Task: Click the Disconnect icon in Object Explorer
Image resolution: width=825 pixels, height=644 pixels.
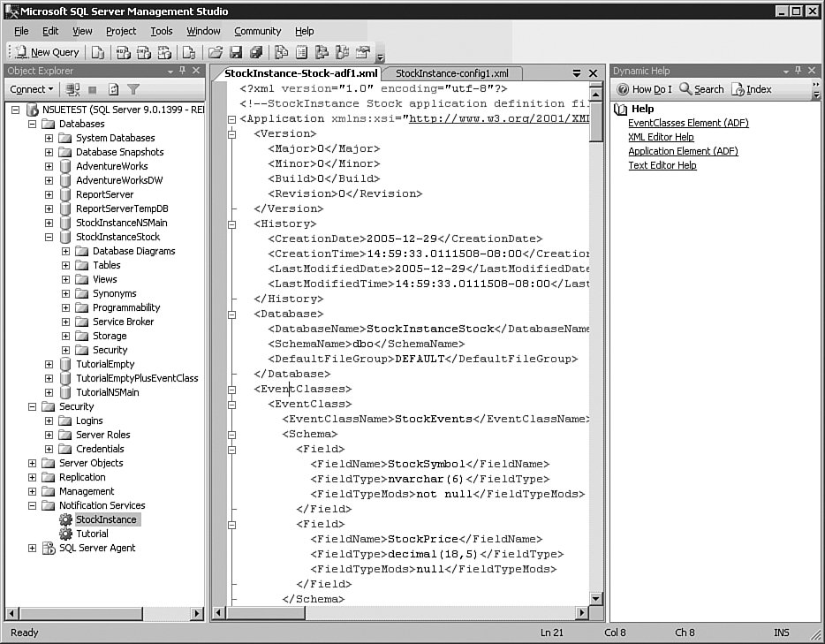Action: click(x=72, y=89)
